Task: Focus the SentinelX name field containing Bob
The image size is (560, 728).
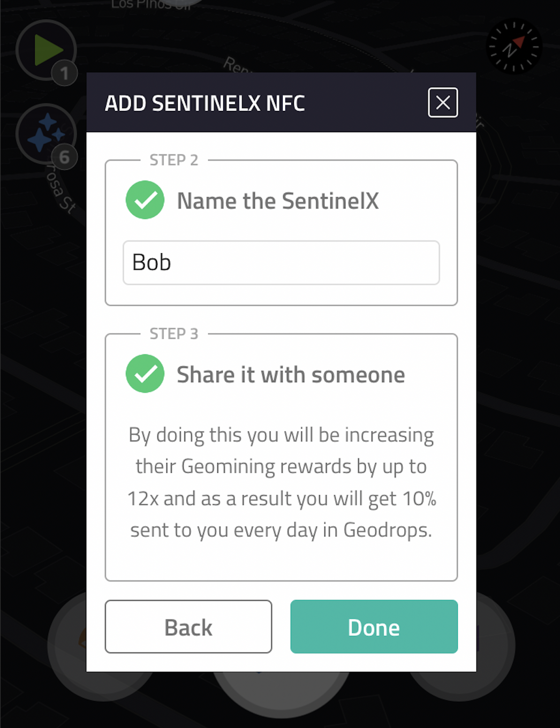Action: click(x=281, y=263)
